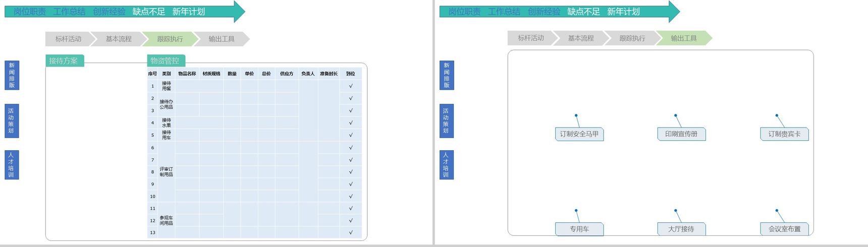Select highlighted 输出工具 chevron on right slide

(x=684, y=38)
